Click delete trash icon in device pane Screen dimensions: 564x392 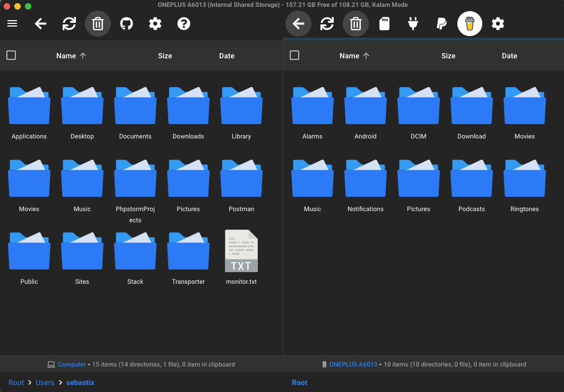[355, 24]
